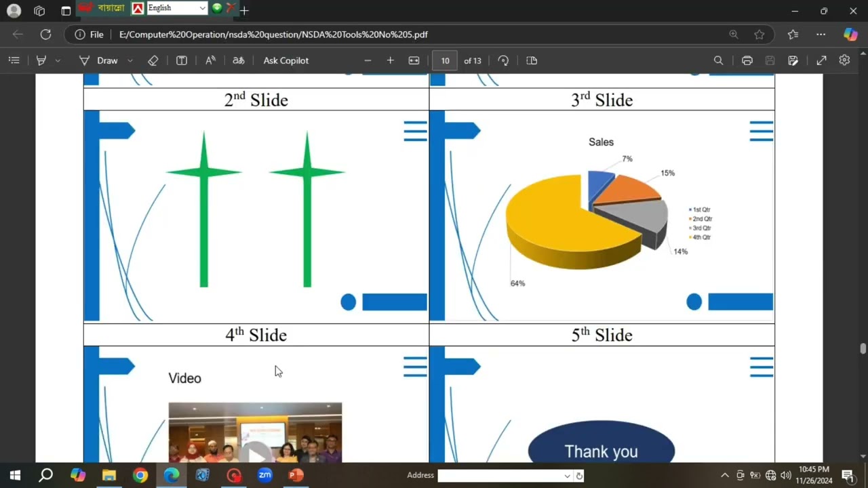Click the green keyboard toolbar button

(x=217, y=8)
